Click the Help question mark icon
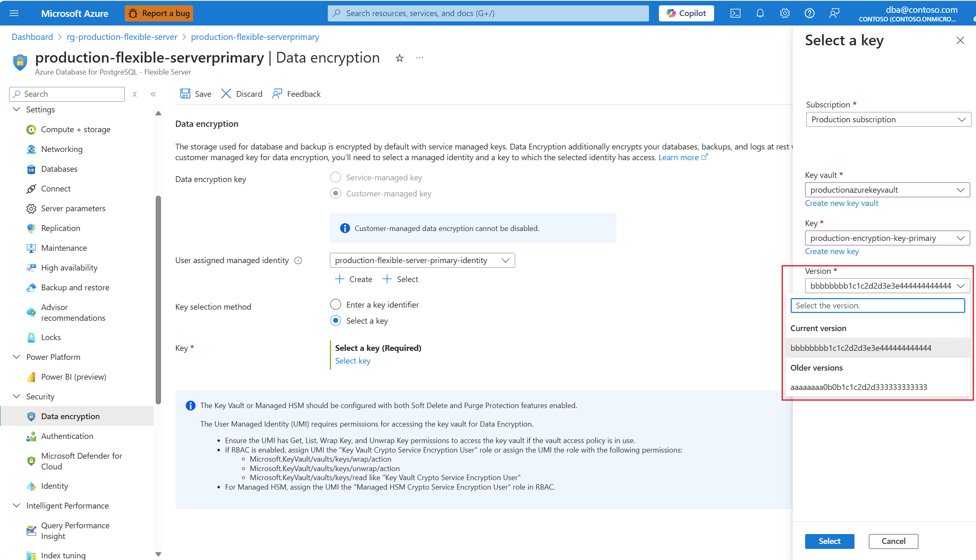The image size is (976, 560). [809, 13]
